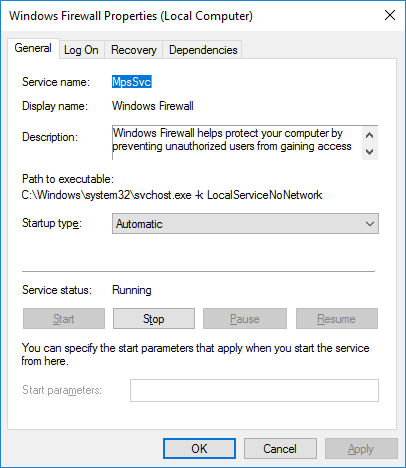Switch to the General tab
Viewport: 406px width, 468px height.
33,48
